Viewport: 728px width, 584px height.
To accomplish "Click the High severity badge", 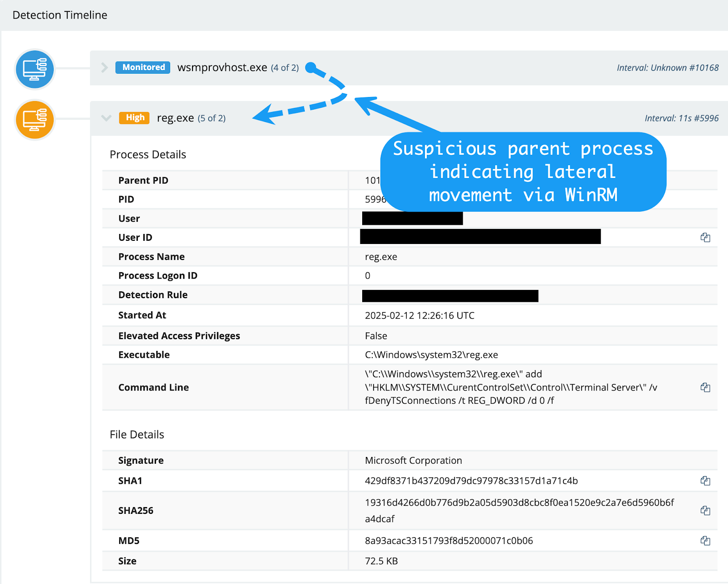I will [134, 118].
